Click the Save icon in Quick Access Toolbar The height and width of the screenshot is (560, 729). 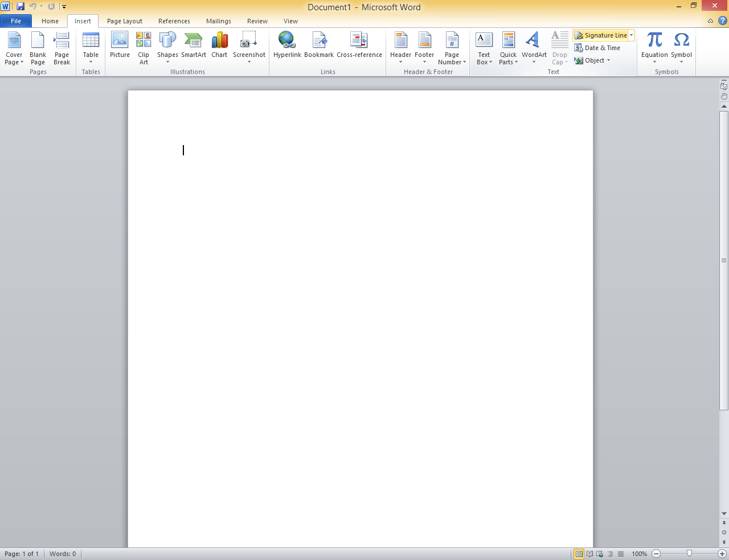tap(21, 7)
